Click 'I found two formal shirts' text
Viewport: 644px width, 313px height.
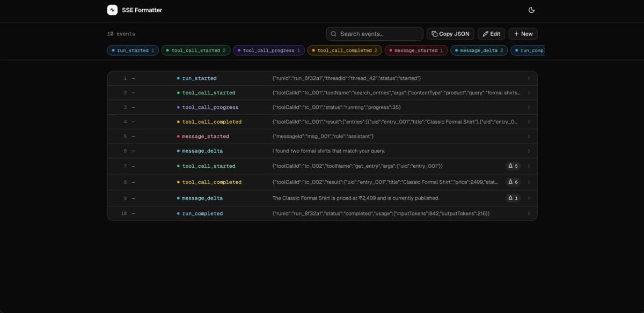328,151
